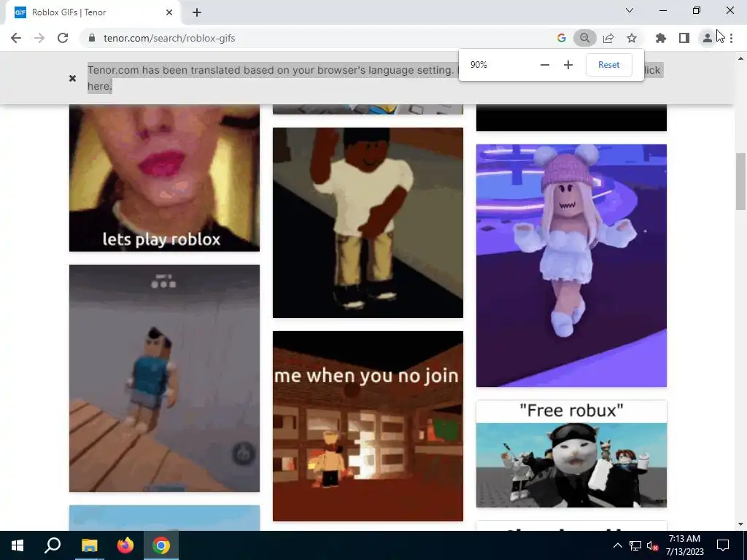Screen dimensions: 747x560
Task: Click the Chrome taskbar icon
Action: [161, 545]
